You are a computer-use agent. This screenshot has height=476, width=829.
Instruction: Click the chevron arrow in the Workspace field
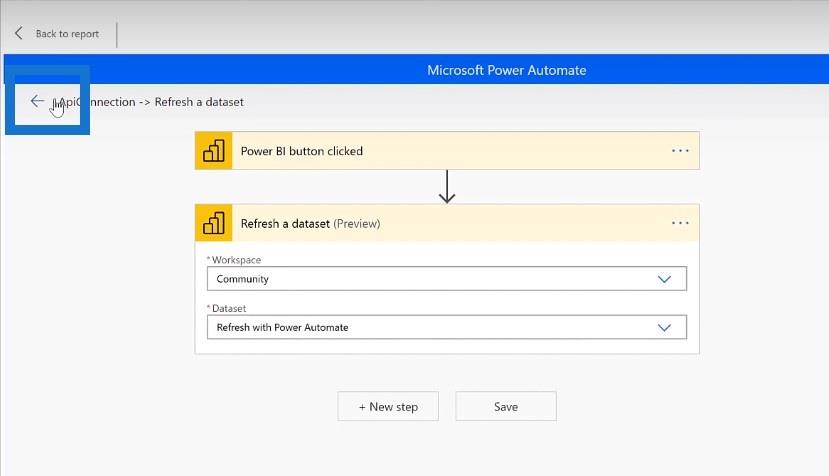[664, 279]
